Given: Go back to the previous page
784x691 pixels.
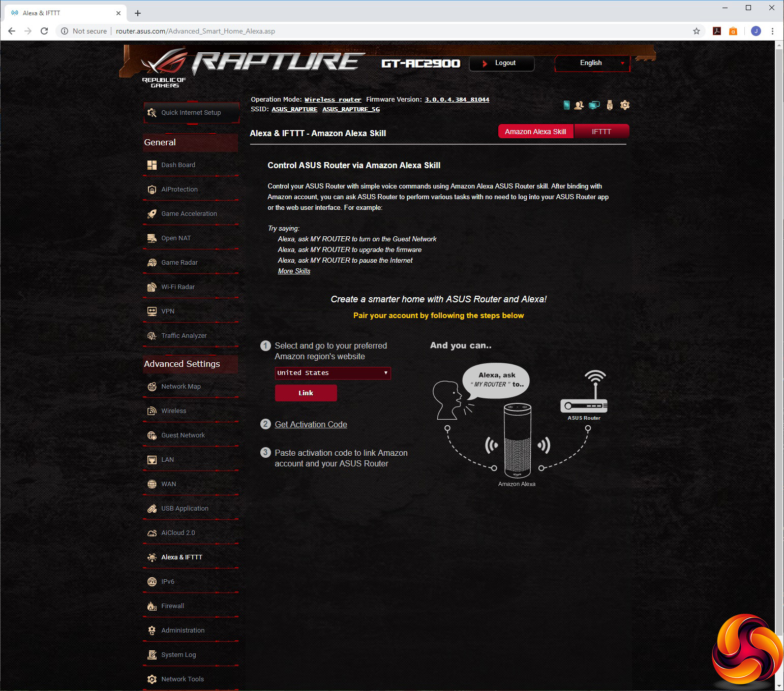Looking at the screenshot, I should coord(12,31).
